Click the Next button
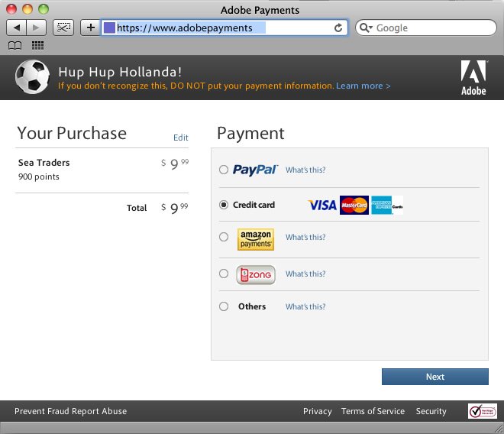 tap(435, 377)
